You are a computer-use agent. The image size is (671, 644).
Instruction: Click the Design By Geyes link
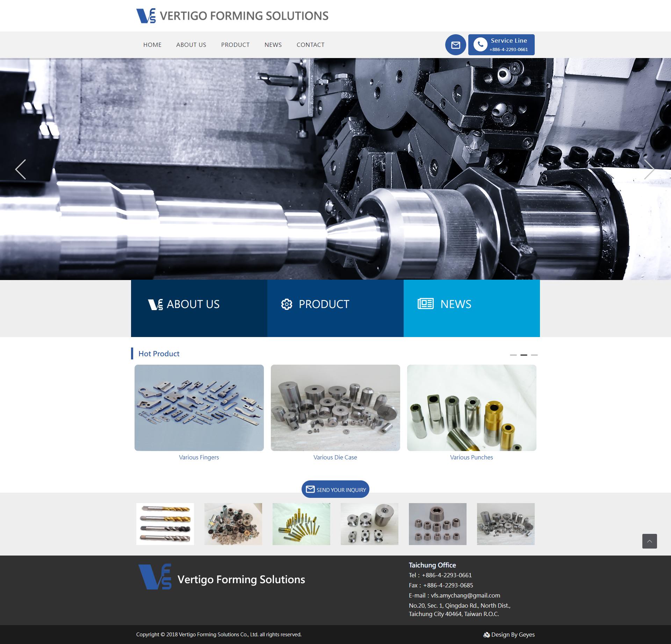509,635
